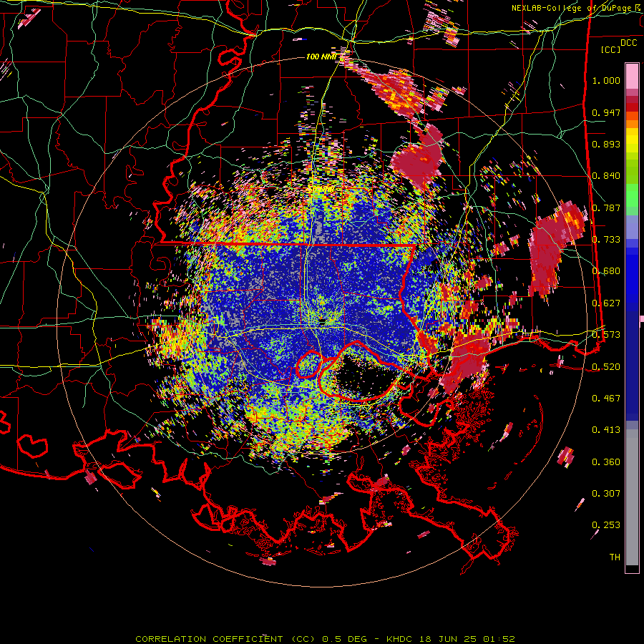
Task: Select the 1.000 value on the scale
Action: coord(606,80)
